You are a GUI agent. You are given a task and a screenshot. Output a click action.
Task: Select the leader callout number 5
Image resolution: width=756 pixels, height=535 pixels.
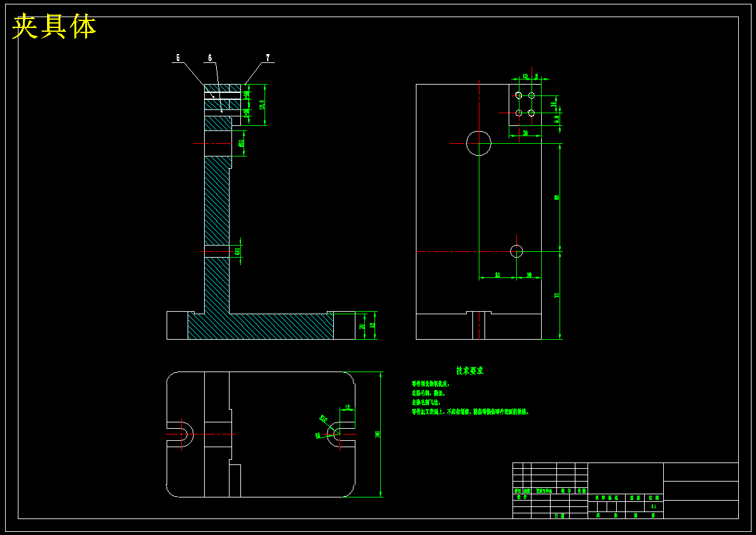[x=178, y=58]
